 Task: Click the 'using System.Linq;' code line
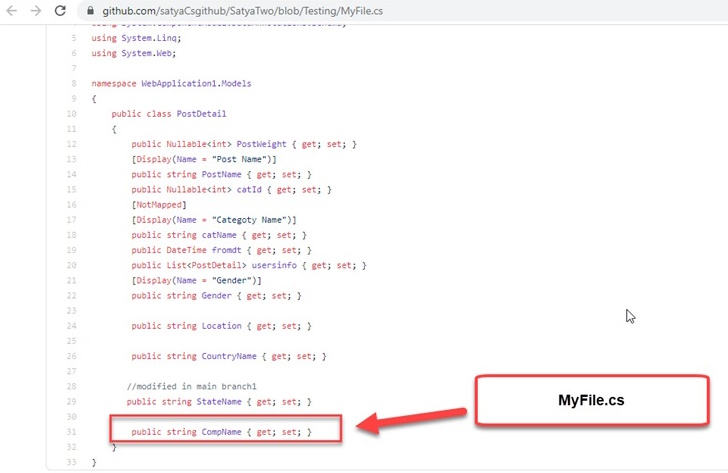[136, 38]
